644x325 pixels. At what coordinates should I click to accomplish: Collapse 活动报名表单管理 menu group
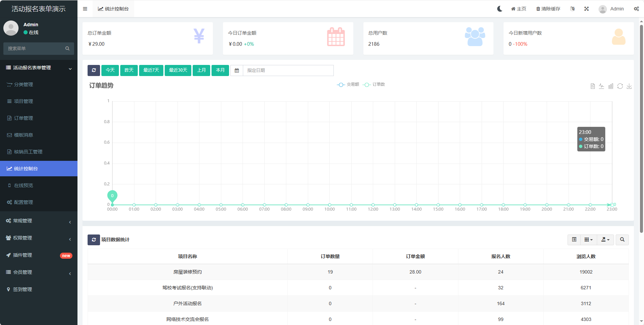point(39,68)
